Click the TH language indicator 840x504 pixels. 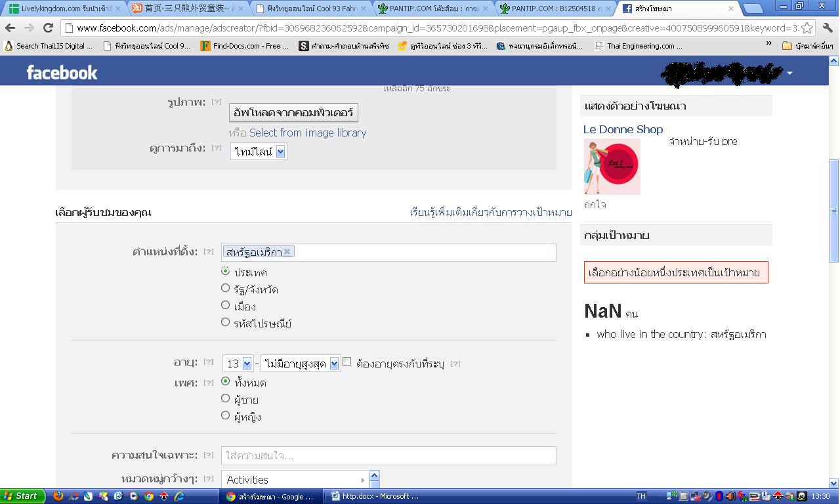coord(641,496)
